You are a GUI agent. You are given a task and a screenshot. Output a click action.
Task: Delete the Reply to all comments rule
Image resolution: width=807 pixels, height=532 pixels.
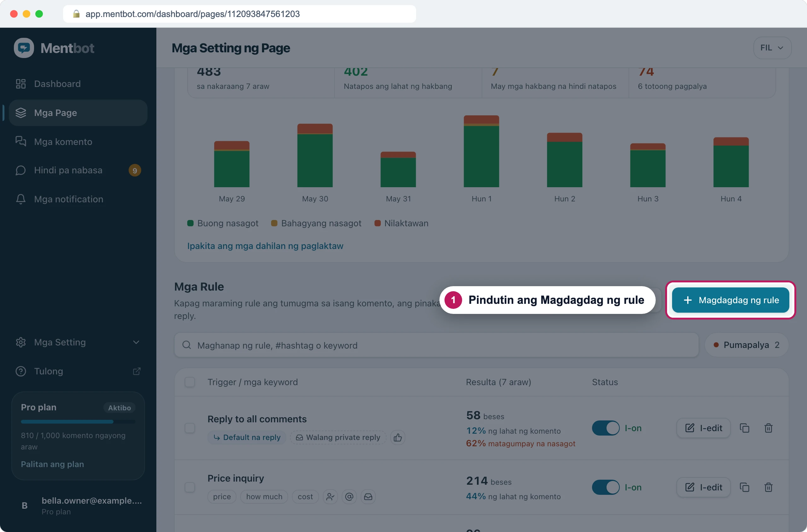[x=768, y=428]
